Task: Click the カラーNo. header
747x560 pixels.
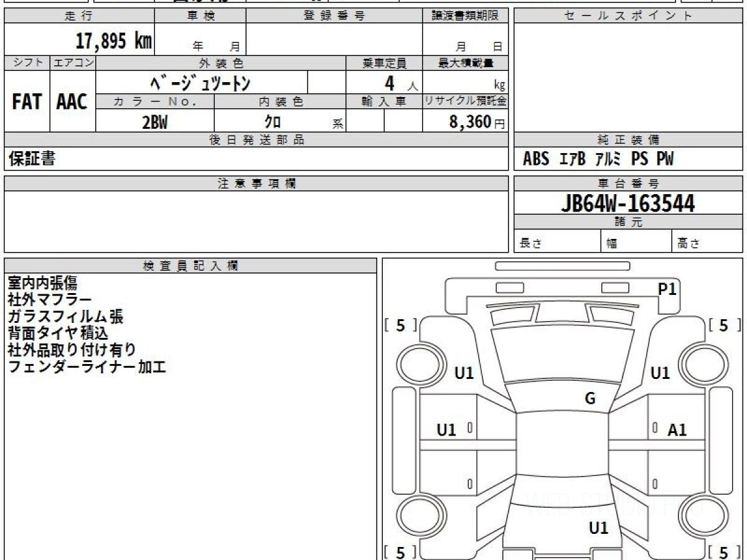Action: click(155, 102)
